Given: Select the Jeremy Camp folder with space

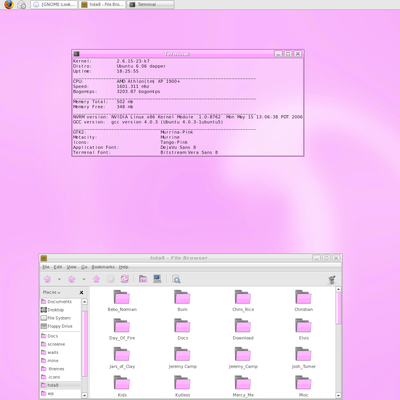Looking at the screenshot, I should click(182, 358).
